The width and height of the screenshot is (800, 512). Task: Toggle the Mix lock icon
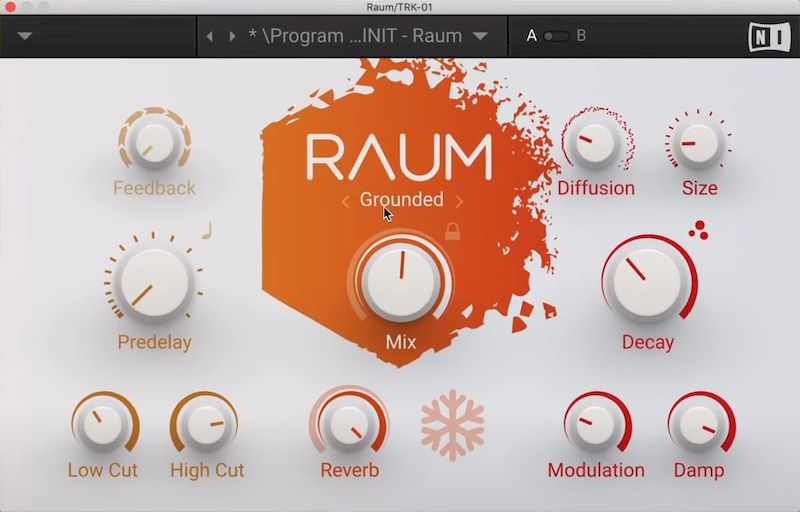pyautogui.click(x=453, y=231)
